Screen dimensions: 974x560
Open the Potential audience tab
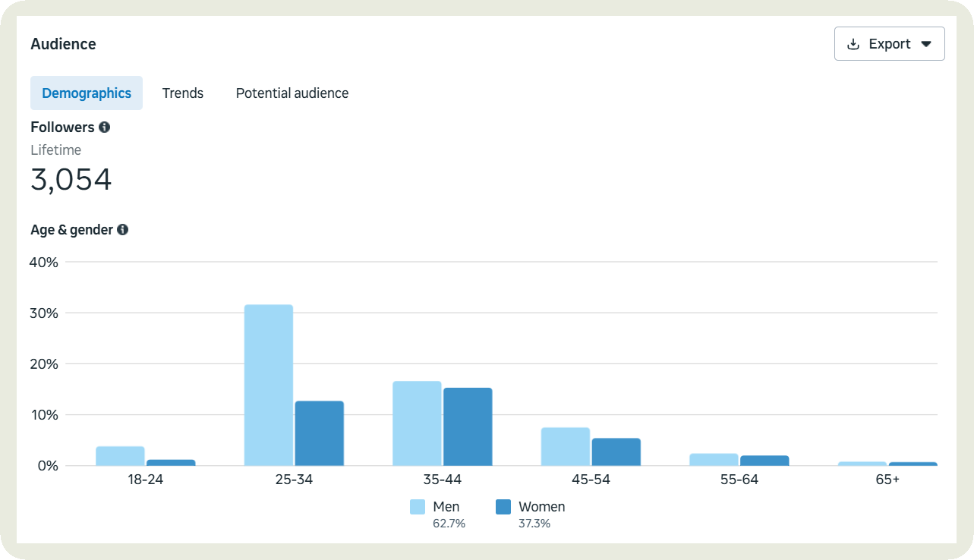[x=292, y=93]
